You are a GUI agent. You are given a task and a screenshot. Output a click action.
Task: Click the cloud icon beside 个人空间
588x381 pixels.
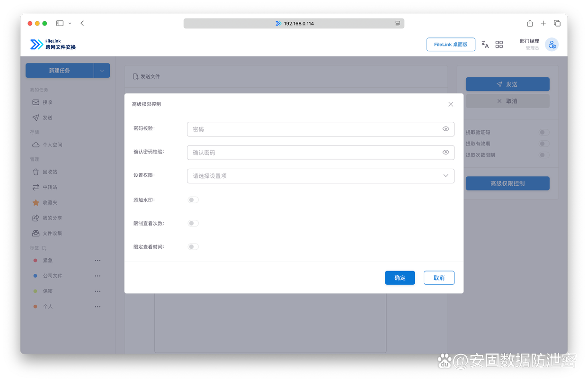(x=36, y=145)
